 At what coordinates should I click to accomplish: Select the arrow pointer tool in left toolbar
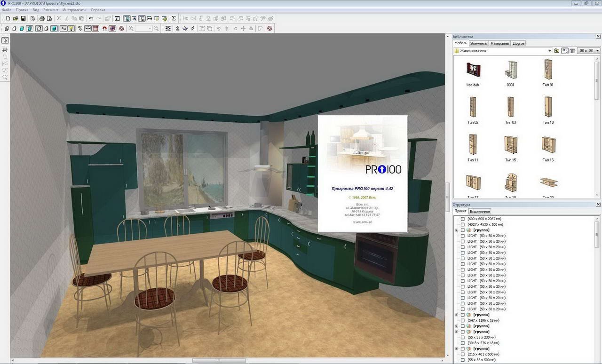(x=5, y=40)
